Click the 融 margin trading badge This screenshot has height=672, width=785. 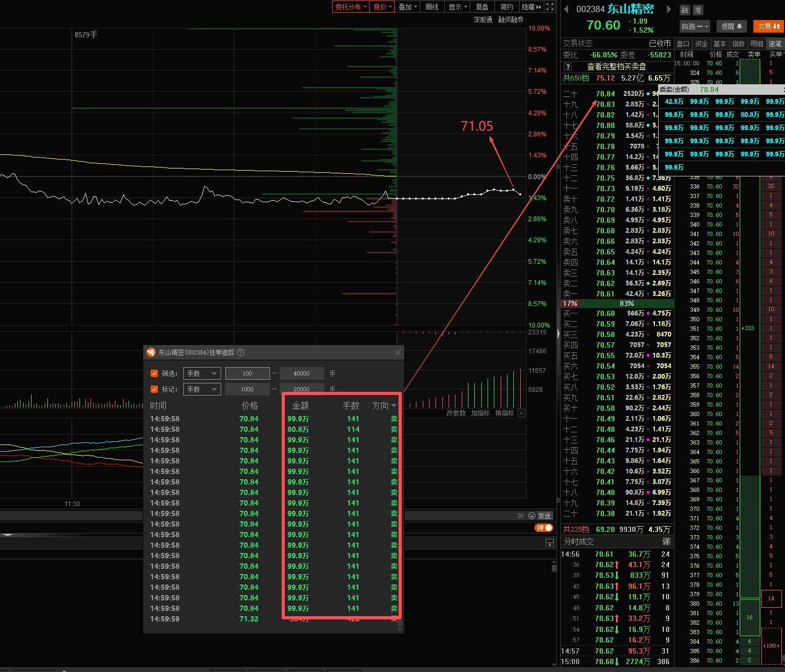684,10
